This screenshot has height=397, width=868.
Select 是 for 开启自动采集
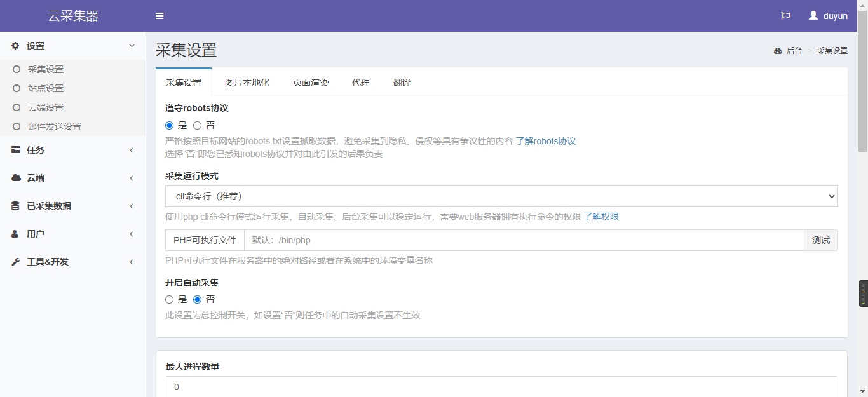[169, 299]
